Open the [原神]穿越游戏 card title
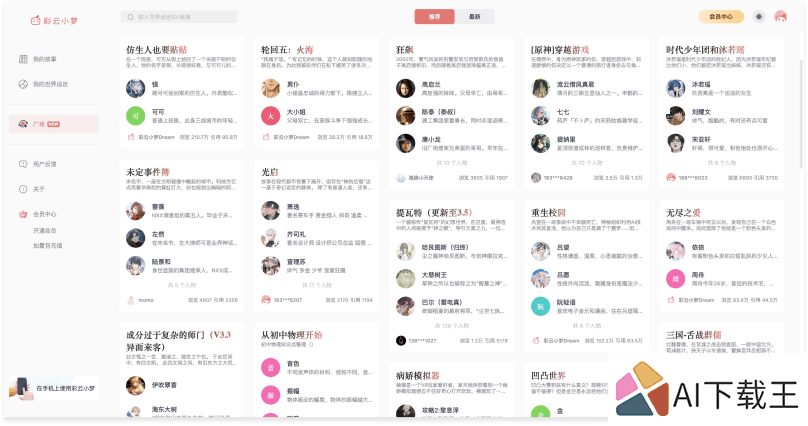The height and width of the screenshot is (426, 808). pos(560,50)
